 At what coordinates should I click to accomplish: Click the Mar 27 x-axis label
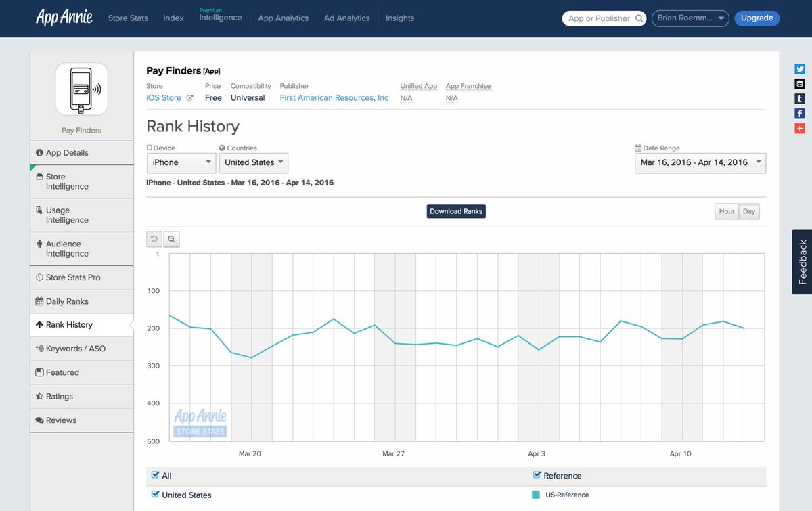pos(393,453)
